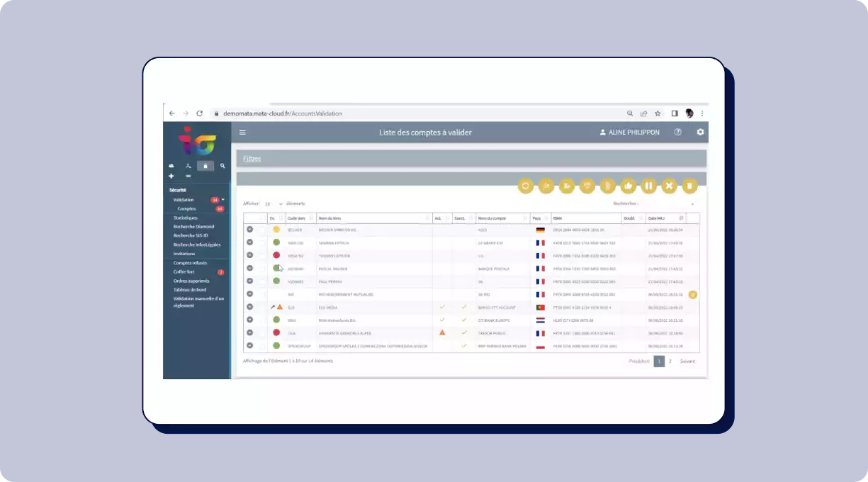Image resolution: width=868 pixels, height=482 pixels.
Task: Tick the checkbox for BECHER GMBH row
Action: [262, 230]
